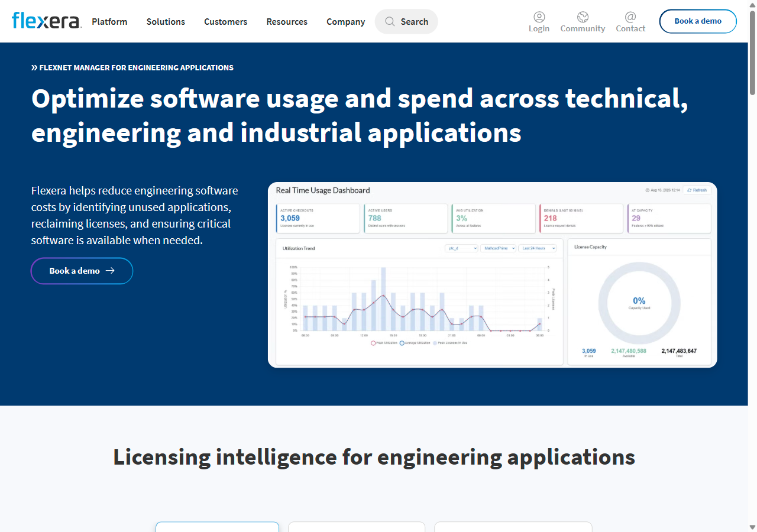
Task: Click the Flexera logo
Action: pyautogui.click(x=46, y=21)
